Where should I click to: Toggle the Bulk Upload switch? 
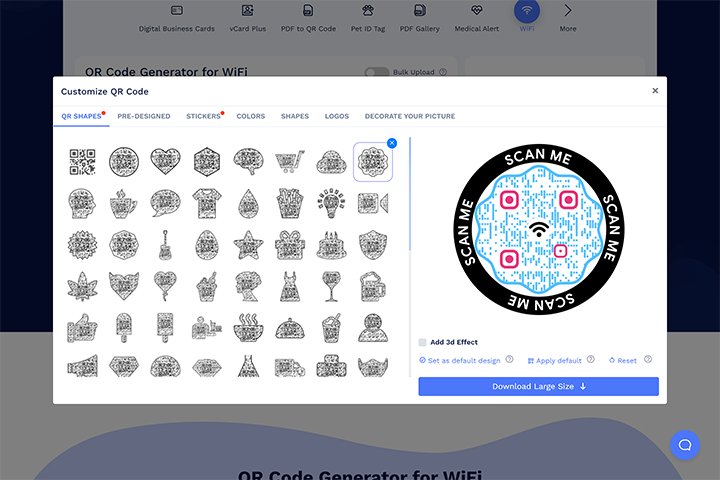click(377, 72)
